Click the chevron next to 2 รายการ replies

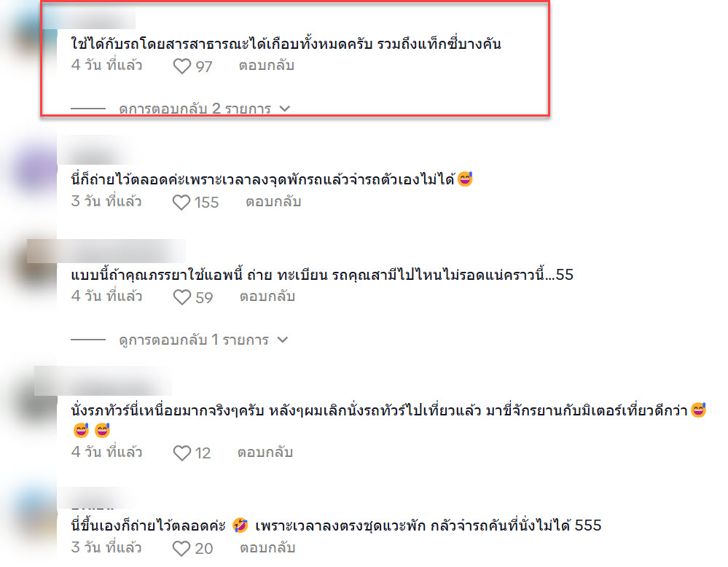[x=285, y=109]
